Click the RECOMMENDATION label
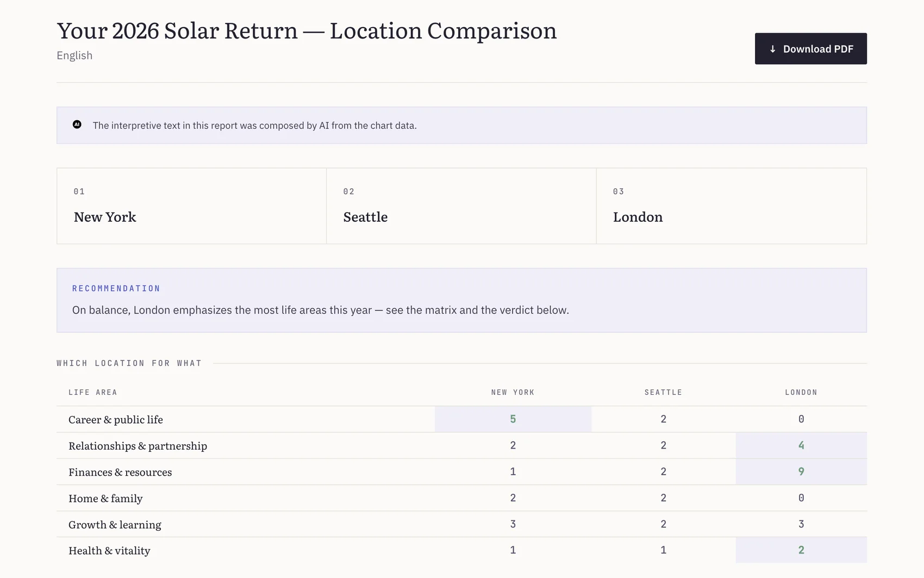This screenshot has width=924, height=578. tap(116, 288)
